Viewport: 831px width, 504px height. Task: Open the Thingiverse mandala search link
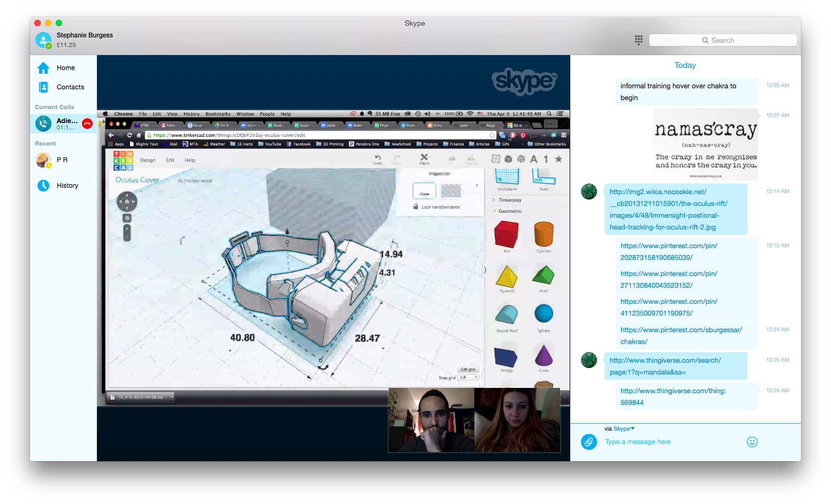click(x=666, y=366)
